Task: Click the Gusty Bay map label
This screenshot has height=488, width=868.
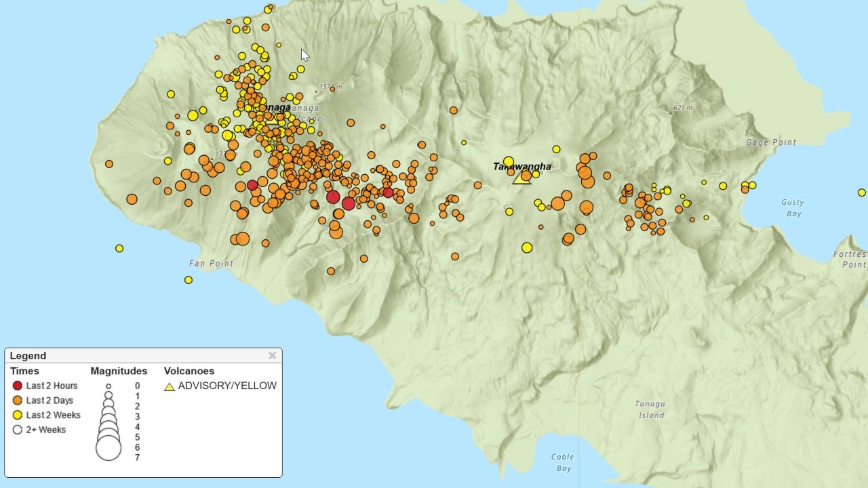Action: [x=792, y=208]
